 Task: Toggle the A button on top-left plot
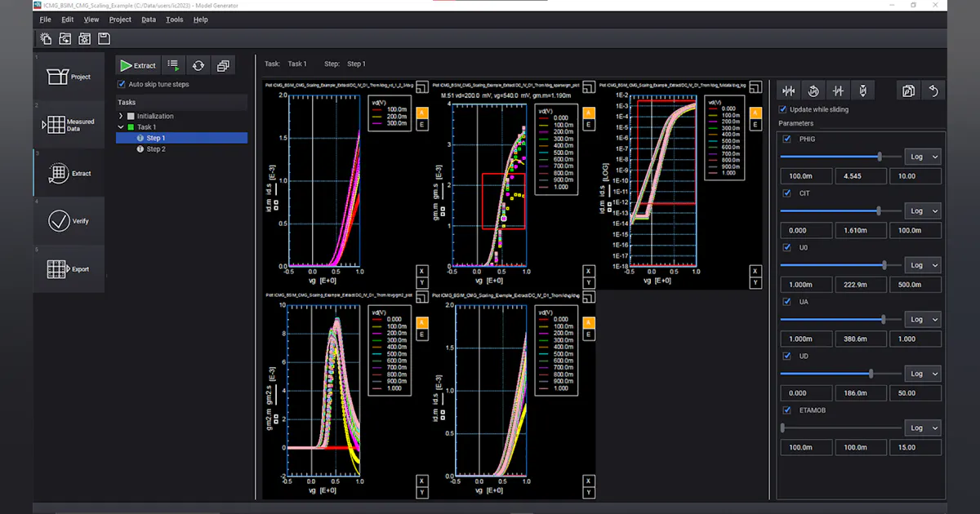click(x=422, y=113)
